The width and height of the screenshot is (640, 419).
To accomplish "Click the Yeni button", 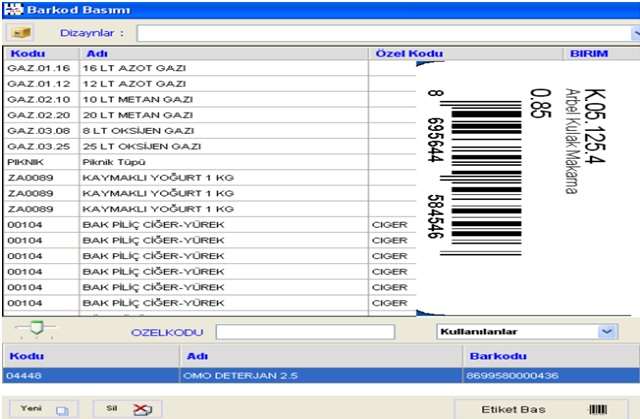I will 44,409.
